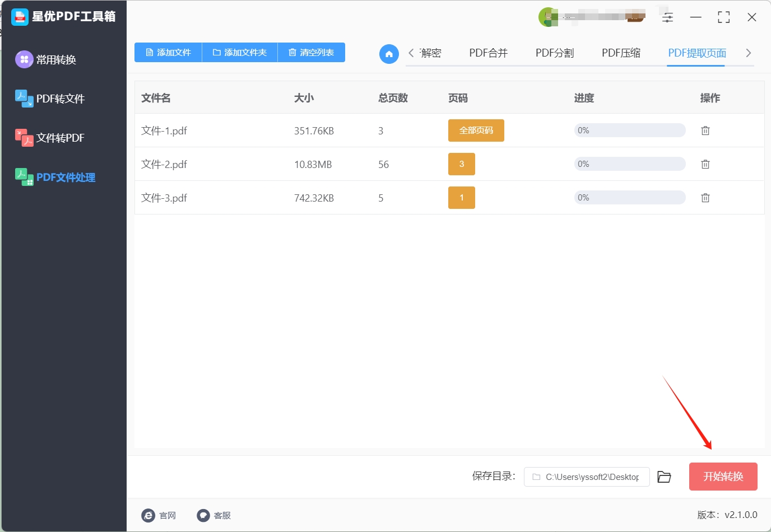Click the 文件名 column header

(x=156, y=98)
